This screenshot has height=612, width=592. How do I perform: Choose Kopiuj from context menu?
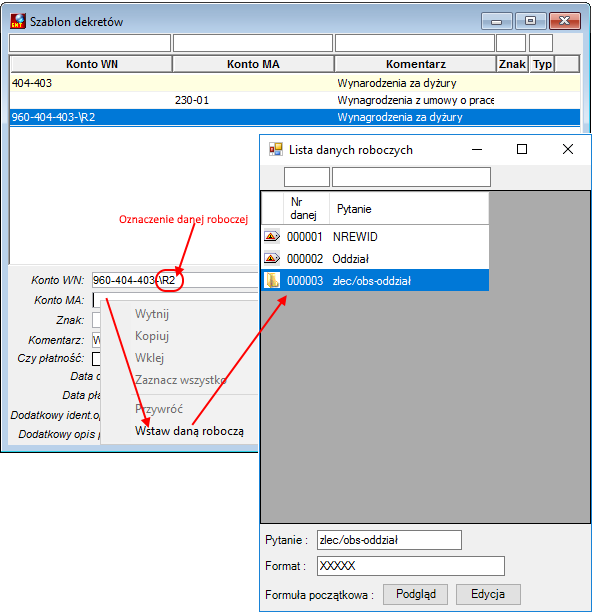pos(152,336)
